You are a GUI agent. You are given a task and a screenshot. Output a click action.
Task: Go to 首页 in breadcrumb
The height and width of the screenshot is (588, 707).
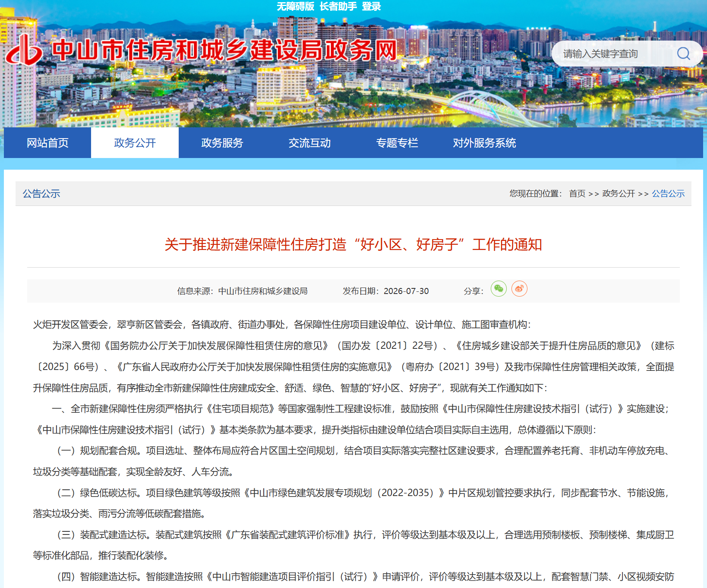(577, 193)
